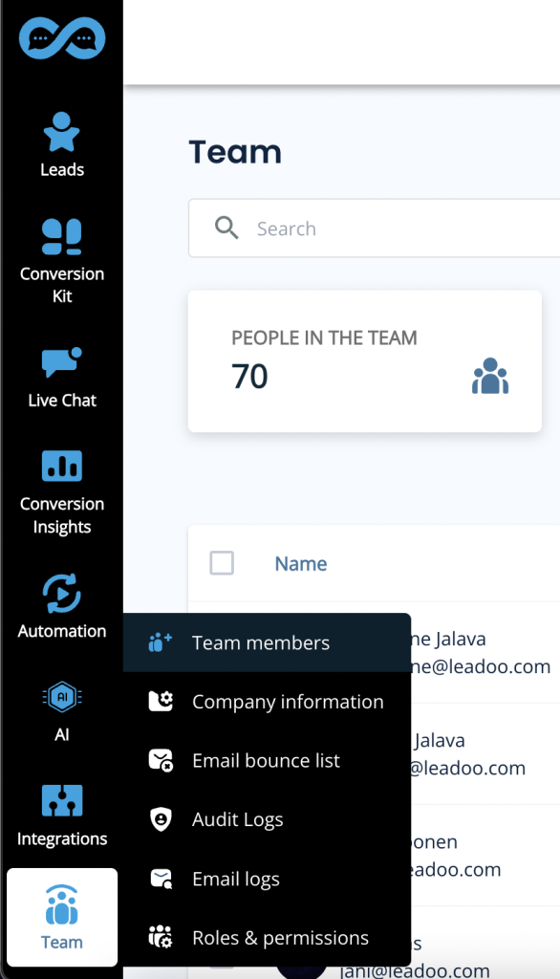560x979 pixels.
Task: Click the Company information gear icon
Action: pos(161,701)
